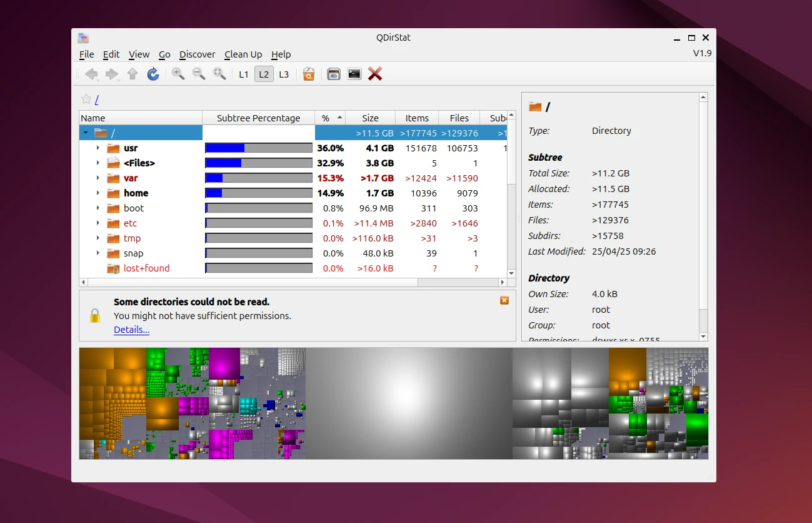Click the Move to Trash icon

tap(308, 74)
